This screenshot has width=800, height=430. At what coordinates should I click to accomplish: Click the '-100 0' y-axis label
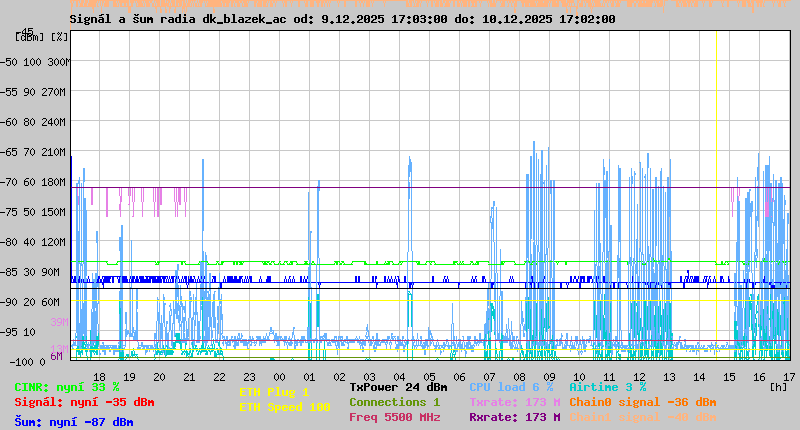[x=27, y=362]
